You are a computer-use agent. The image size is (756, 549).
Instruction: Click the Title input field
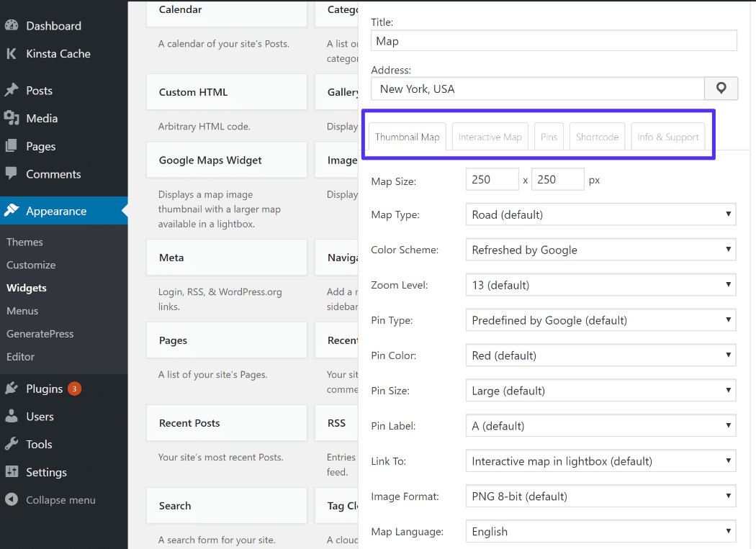click(554, 40)
